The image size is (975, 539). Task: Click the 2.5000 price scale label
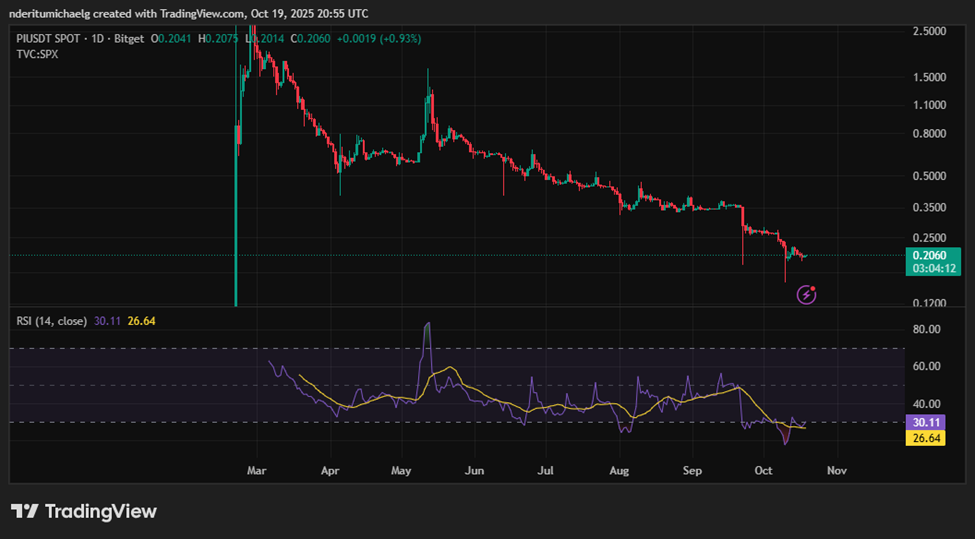[930, 32]
